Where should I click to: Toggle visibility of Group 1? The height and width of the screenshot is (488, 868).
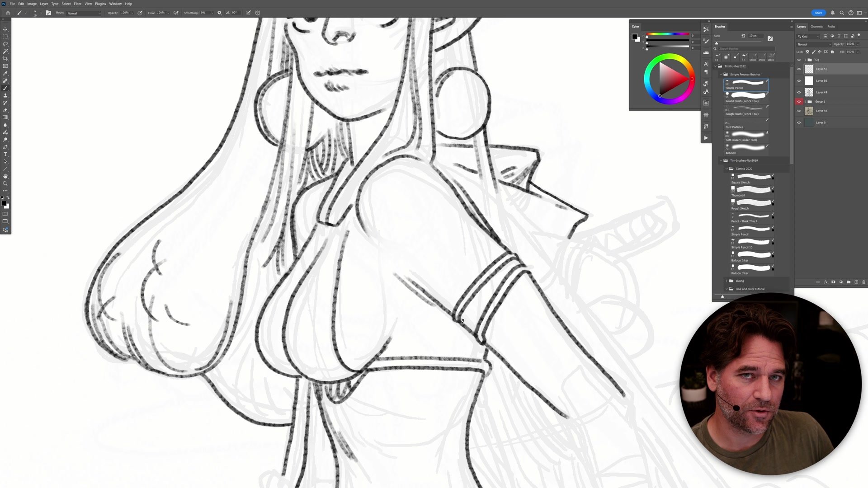click(799, 102)
